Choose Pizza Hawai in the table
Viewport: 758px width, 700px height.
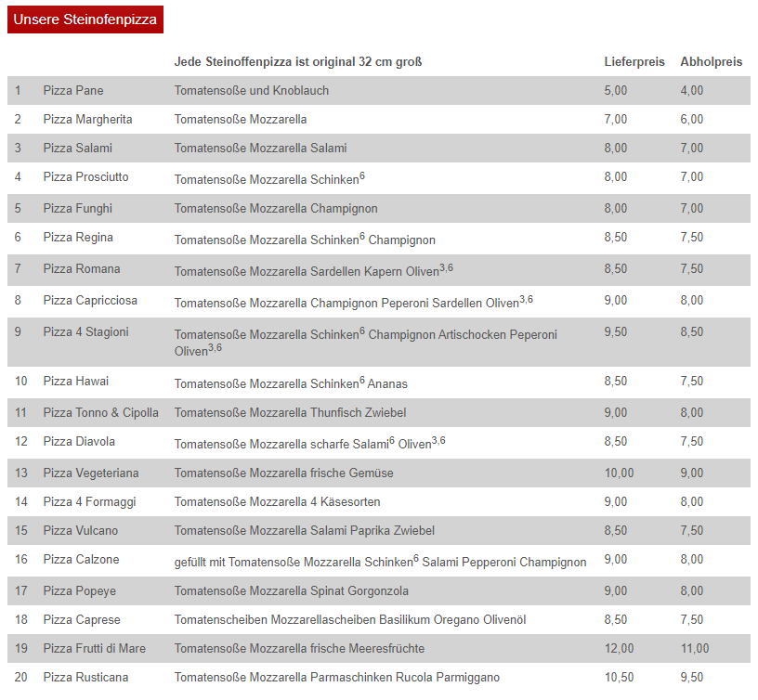[76, 382]
